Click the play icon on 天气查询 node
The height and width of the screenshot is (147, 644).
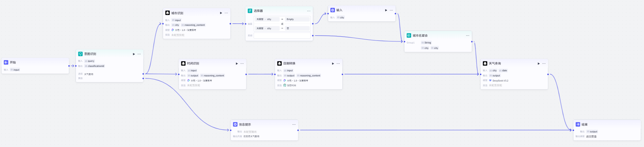[539, 63]
